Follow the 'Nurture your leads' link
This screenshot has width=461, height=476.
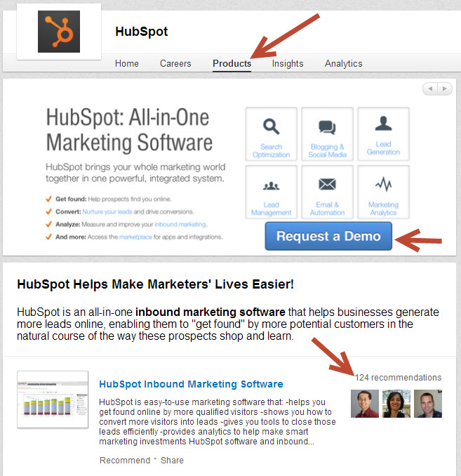[x=107, y=211]
